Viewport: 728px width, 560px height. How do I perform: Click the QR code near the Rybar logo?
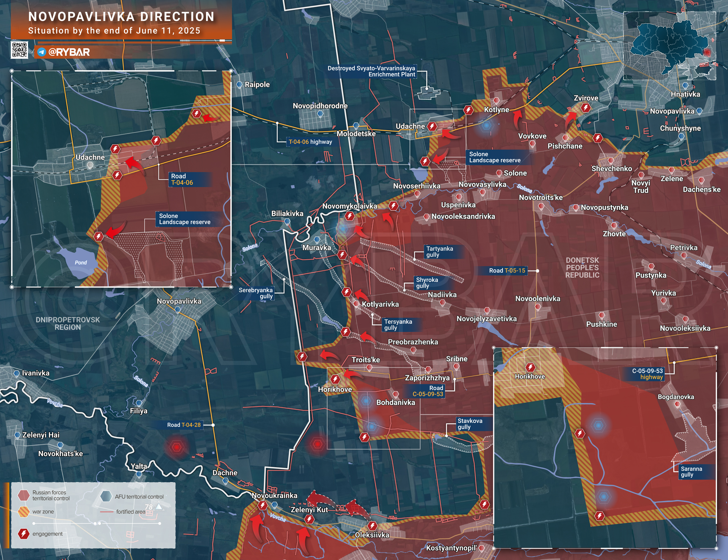pyautogui.click(x=19, y=50)
